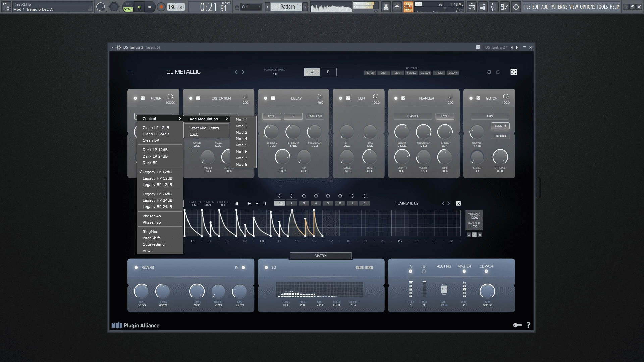Open plugin wrapper settings gear
This screenshot has width=644, height=362.
pos(119,47)
